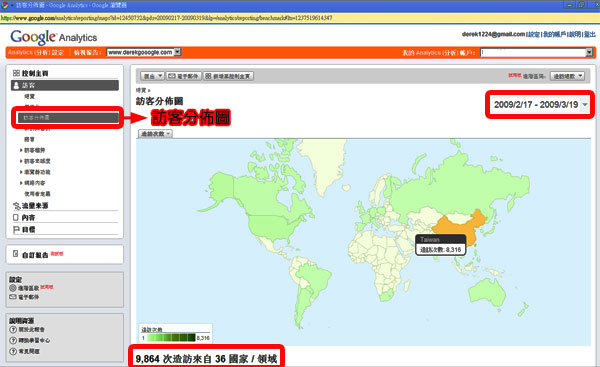Click the add to dashboard toolbar button
Viewport: 600px width, 367px height.
point(228,76)
